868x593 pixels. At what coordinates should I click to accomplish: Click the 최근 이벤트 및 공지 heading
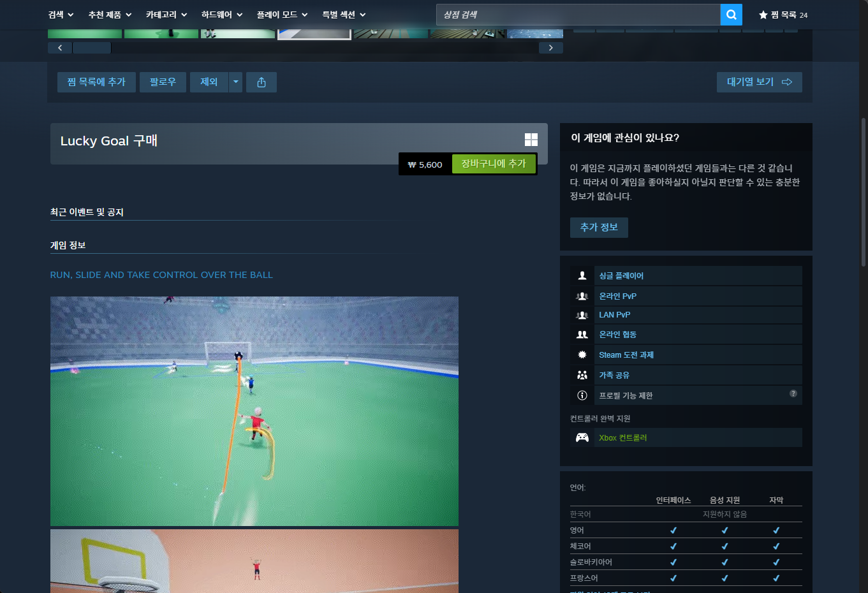click(87, 212)
